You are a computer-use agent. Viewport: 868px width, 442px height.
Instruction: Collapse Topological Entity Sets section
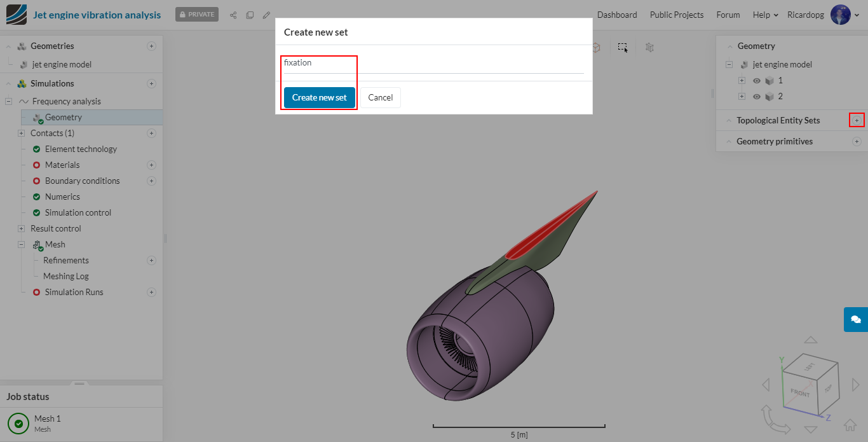(729, 120)
